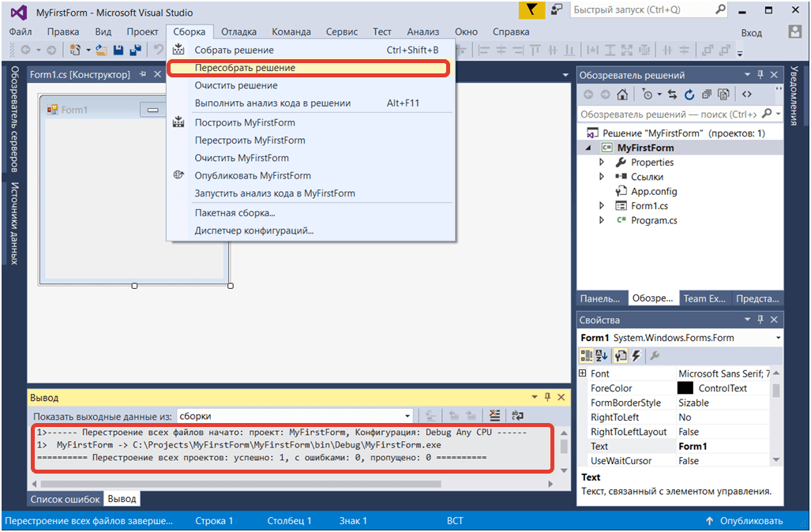Click the ForeColor black color swatch

pyautogui.click(x=685, y=388)
